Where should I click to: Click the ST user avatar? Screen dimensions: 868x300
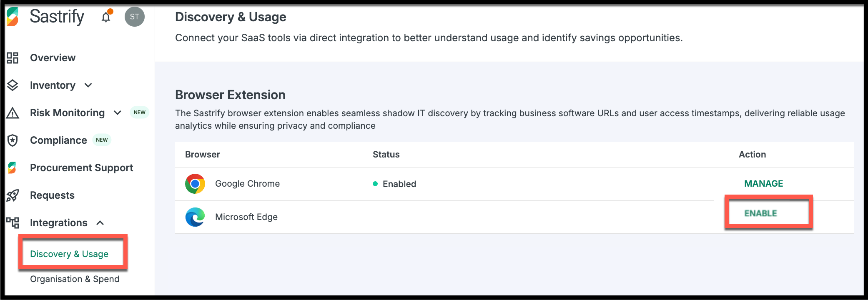click(x=134, y=17)
